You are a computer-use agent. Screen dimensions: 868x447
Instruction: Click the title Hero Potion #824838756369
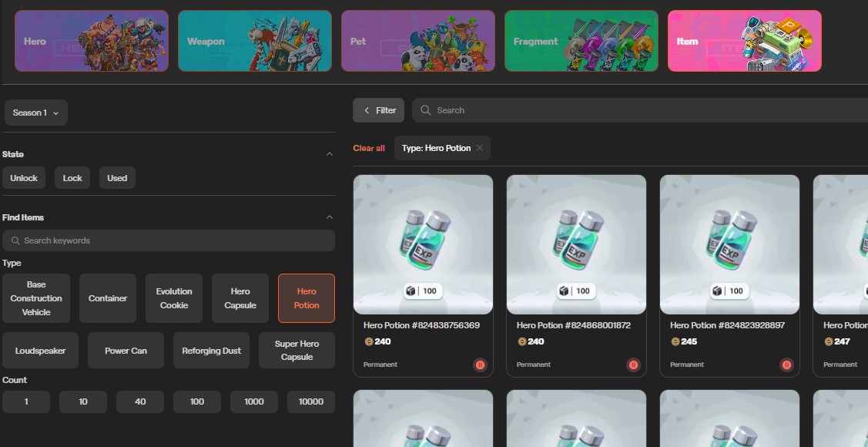click(422, 325)
